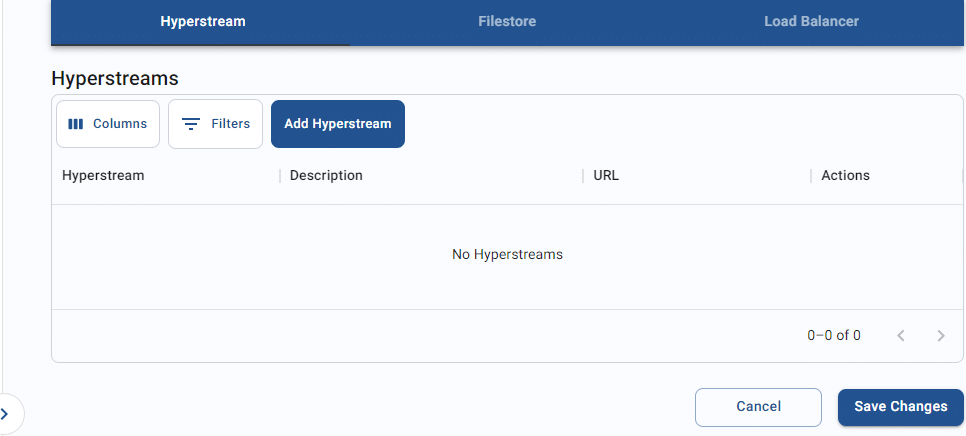Image resolution: width=966 pixels, height=436 pixels.
Task: Select the Actions column header
Action: pos(845,176)
